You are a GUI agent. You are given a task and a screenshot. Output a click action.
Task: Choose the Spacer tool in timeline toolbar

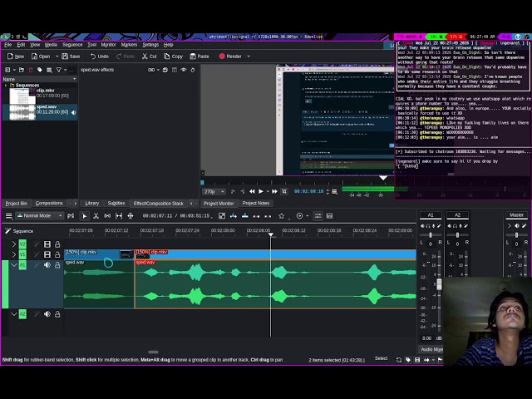click(x=107, y=216)
